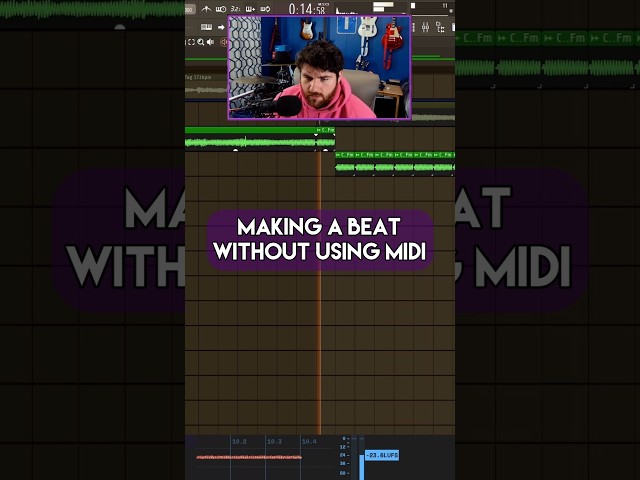640x480 pixels.
Task: Toggle the loop recording icon
Action: point(265,9)
